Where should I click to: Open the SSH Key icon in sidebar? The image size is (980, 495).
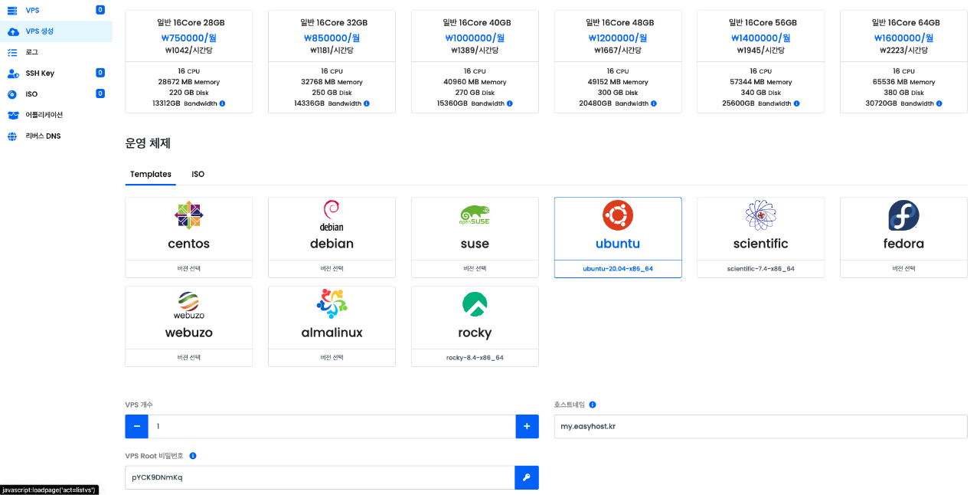12,74
